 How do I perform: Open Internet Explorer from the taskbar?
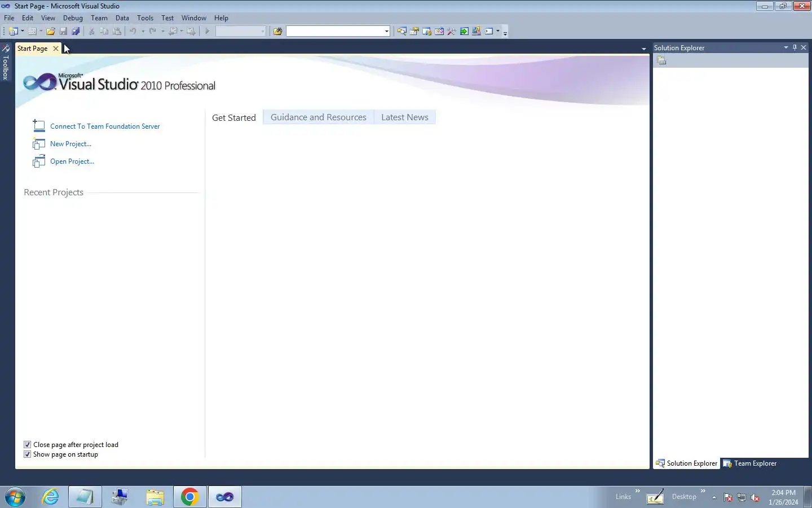(x=51, y=497)
